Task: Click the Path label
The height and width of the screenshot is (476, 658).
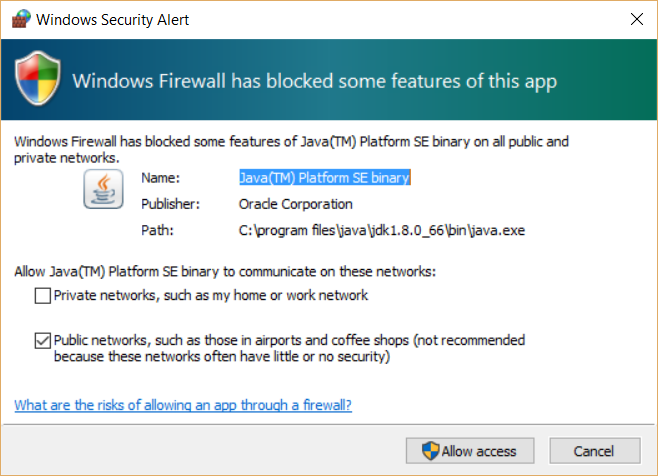Action: click(157, 231)
